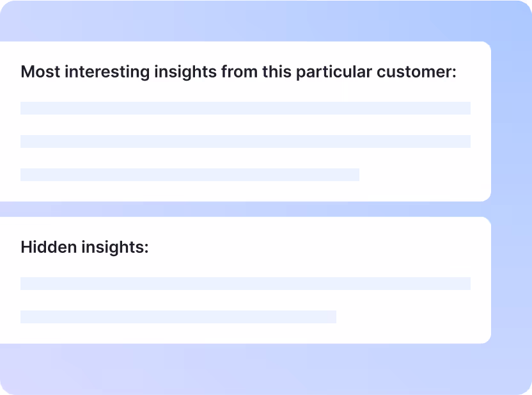Select the shorter third line in top card
The width and height of the screenshot is (532, 395).
[x=190, y=175]
